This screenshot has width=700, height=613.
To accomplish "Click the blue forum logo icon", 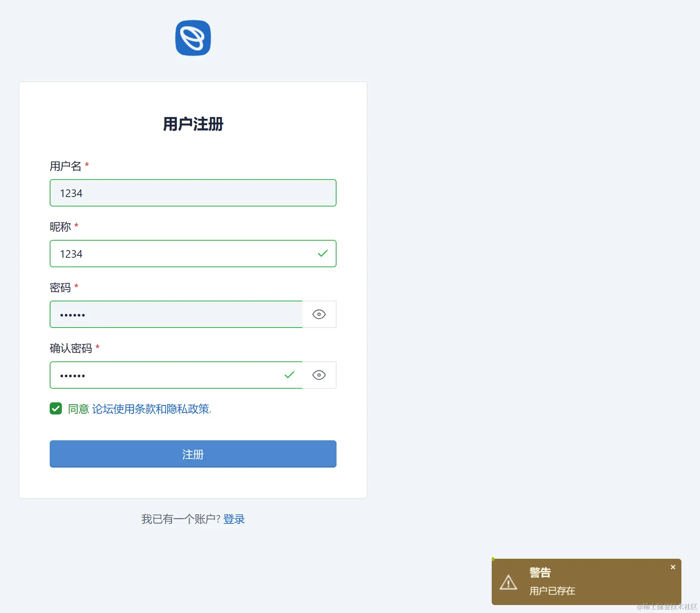I will tap(193, 38).
